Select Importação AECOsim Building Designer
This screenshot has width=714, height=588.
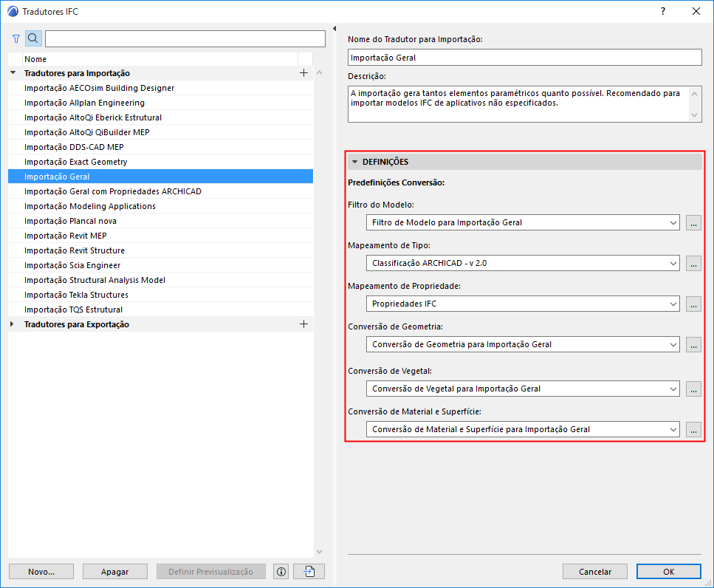pyautogui.click(x=160, y=88)
